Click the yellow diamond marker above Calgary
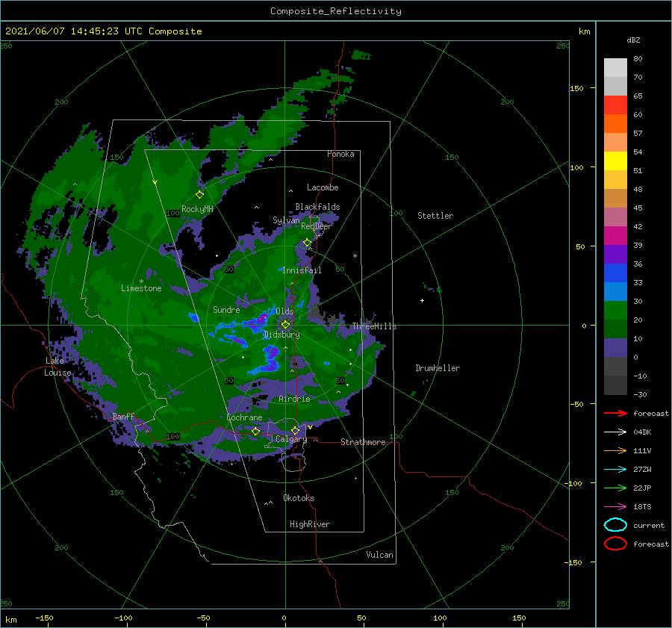 click(295, 430)
